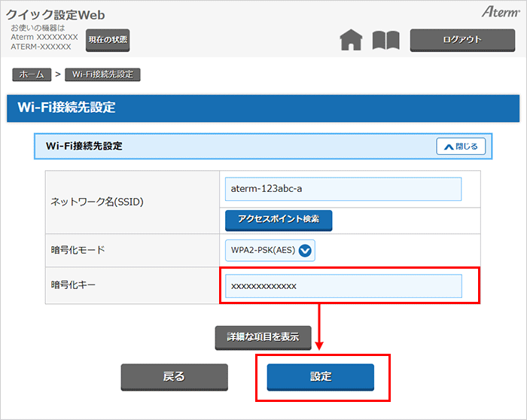Click the blue Wi-Fi接続先設定 page heading
The image size is (527, 420).
click(66, 108)
